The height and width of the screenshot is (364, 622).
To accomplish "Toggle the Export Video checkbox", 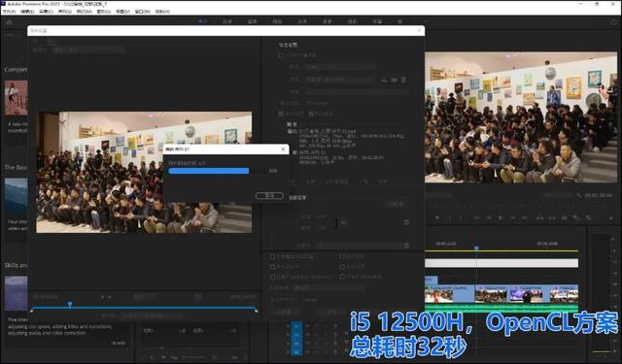I will (281, 114).
